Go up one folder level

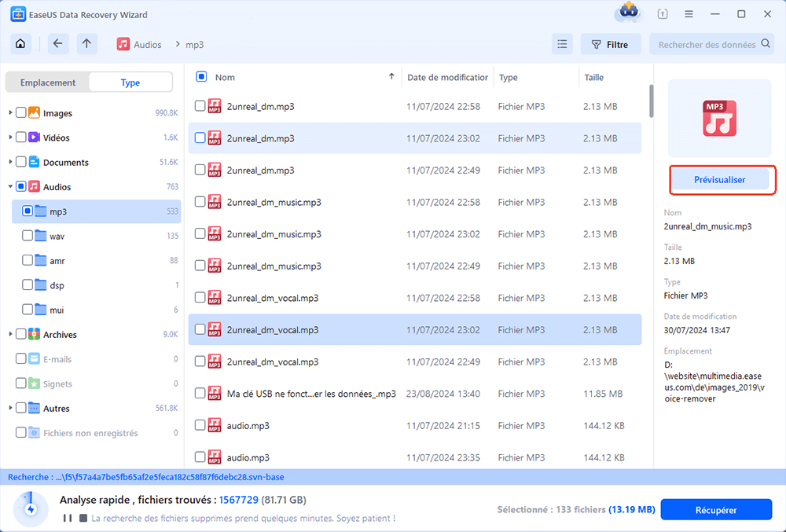click(x=86, y=45)
